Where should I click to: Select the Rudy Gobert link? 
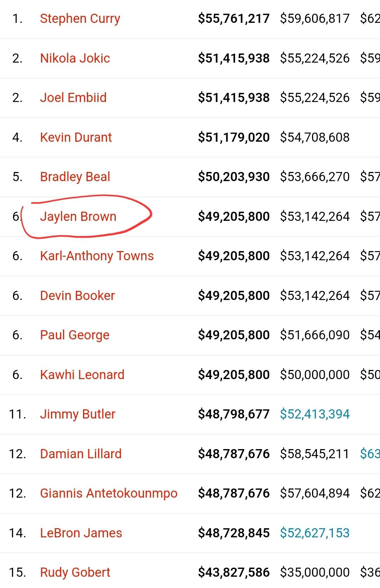75,573
